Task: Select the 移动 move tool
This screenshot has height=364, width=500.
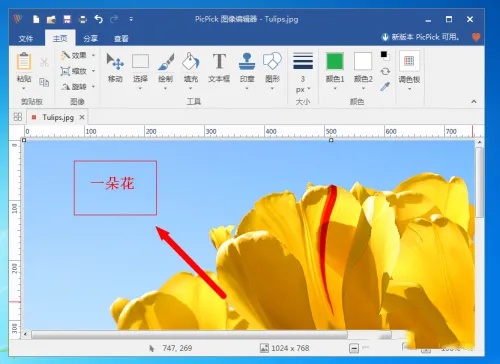Action: 115,67
